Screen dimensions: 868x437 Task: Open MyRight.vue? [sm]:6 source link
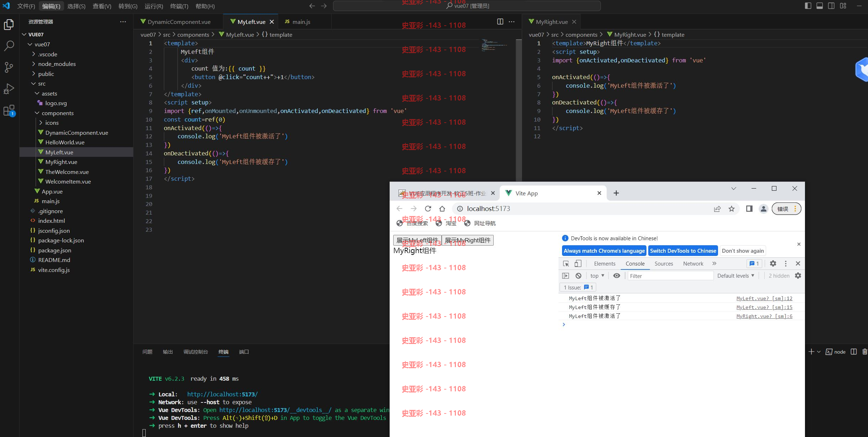[764, 316]
